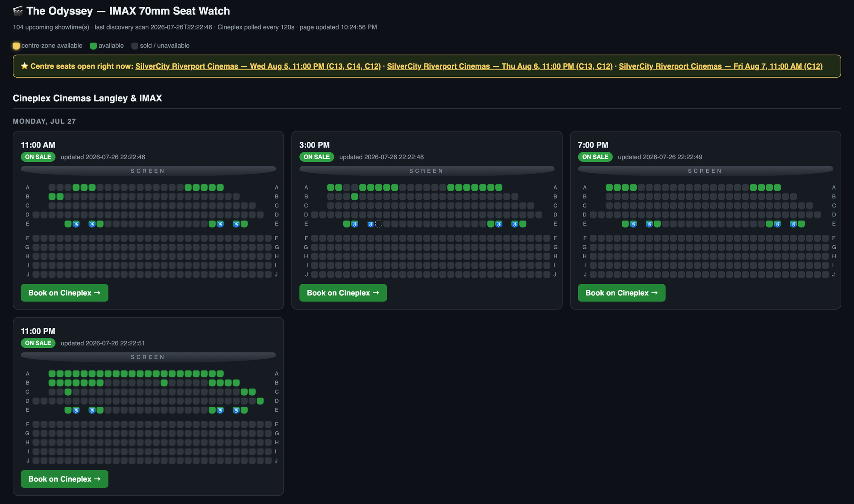This screenshot has width=854, height=504.
Task: Select leftmost wheelchair seat in 11:00 AM row E
Action: point(76,224)
